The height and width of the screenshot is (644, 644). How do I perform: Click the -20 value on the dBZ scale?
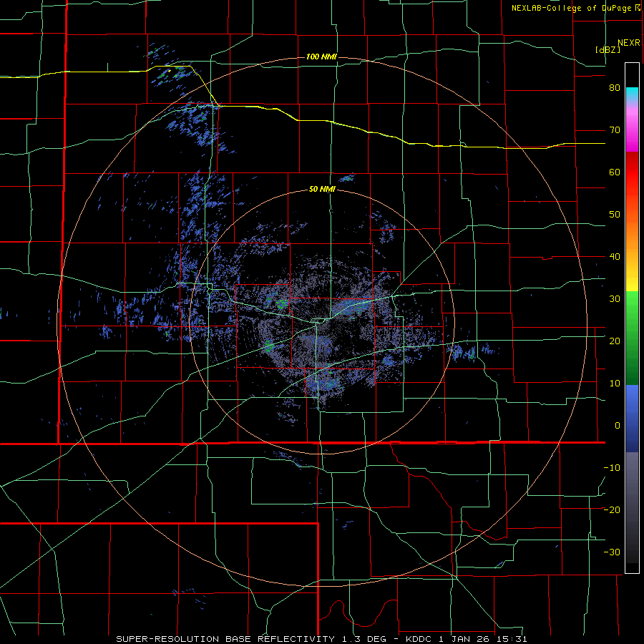(x=612, y=509)
